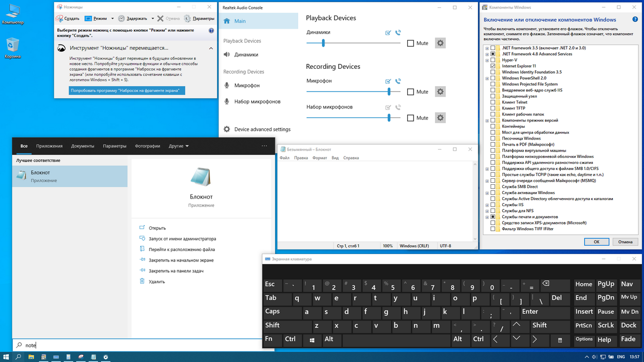
Task: Click the taskbar search magnifier icon
Action: click(x=18, y=357)
